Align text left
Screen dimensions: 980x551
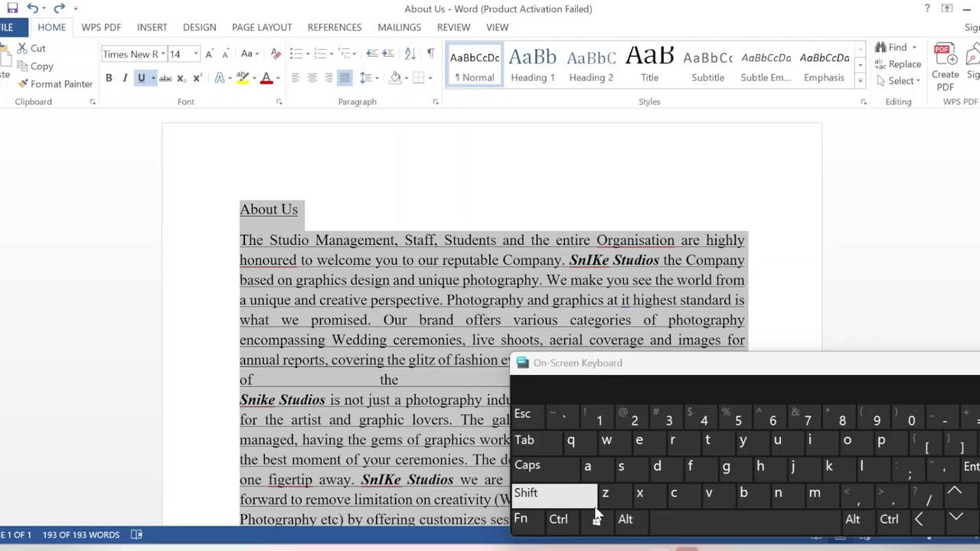(x=296, y=78)
